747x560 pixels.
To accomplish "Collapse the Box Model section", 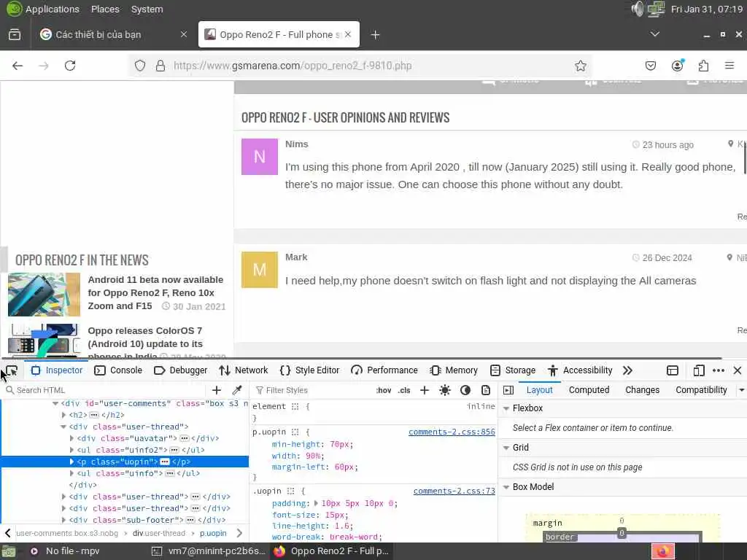I will point(506,487).
